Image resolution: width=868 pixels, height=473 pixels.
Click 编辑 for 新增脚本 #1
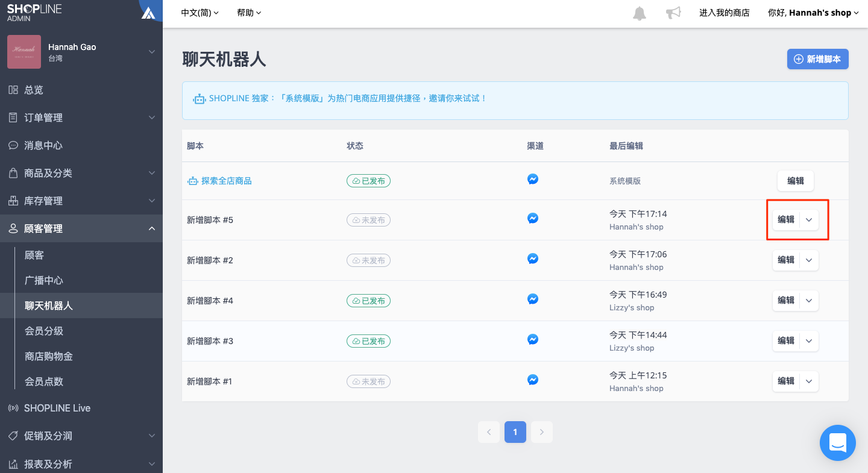pos(786,381)
